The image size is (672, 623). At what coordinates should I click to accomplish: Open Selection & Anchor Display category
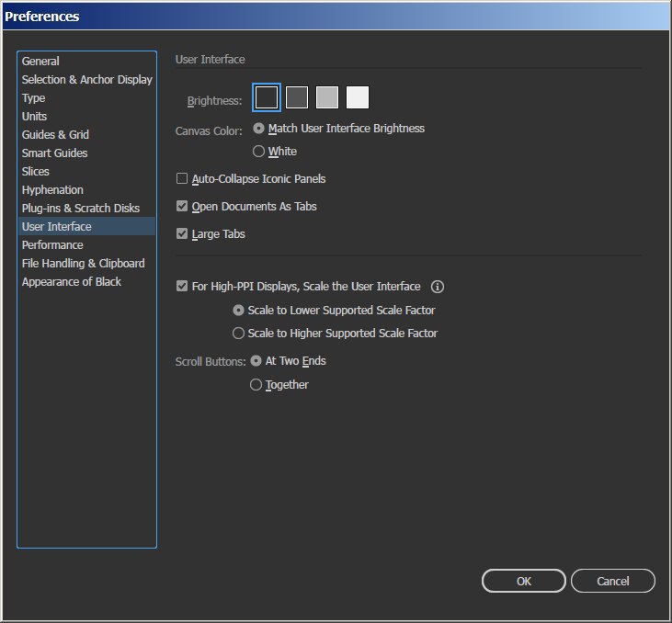coord(86,79)
